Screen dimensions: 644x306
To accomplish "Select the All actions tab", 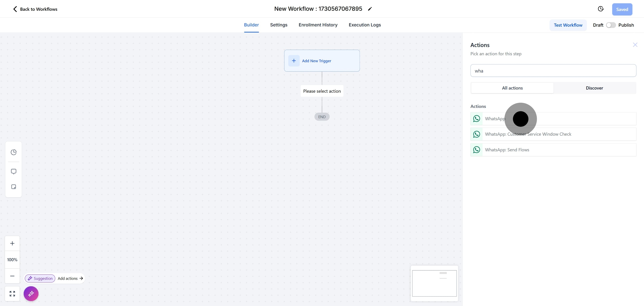I will click(x=512, y=88).
